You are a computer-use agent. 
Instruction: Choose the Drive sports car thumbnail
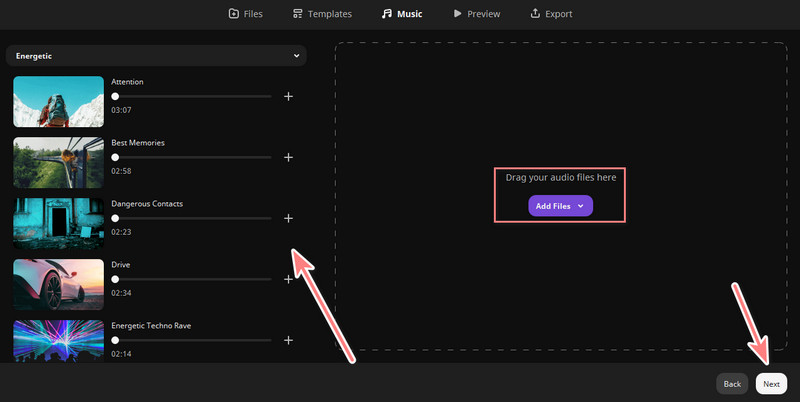coord(58,285)
